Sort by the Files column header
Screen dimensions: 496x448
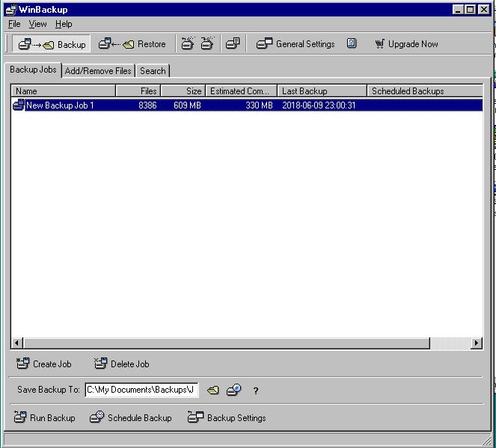point(138,91)
